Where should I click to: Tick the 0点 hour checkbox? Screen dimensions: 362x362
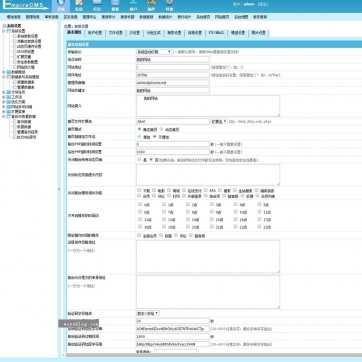pyautogui.click(x=140, y=204)
